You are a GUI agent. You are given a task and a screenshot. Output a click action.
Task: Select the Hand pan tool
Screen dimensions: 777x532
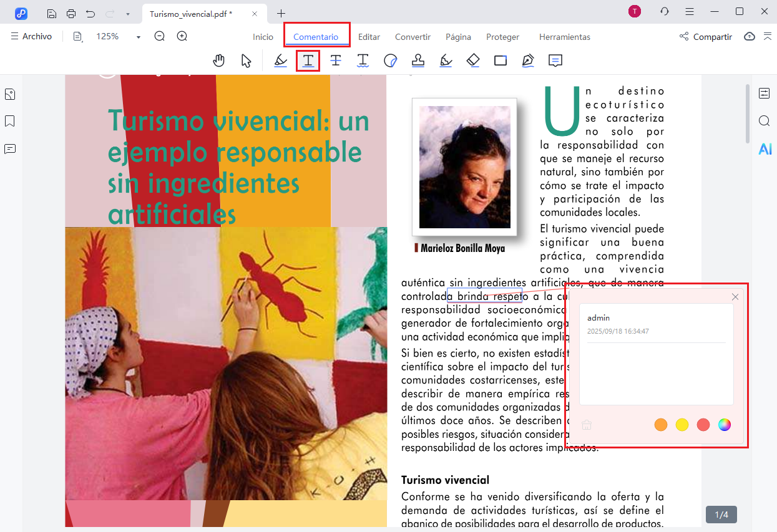coord(218,60)
